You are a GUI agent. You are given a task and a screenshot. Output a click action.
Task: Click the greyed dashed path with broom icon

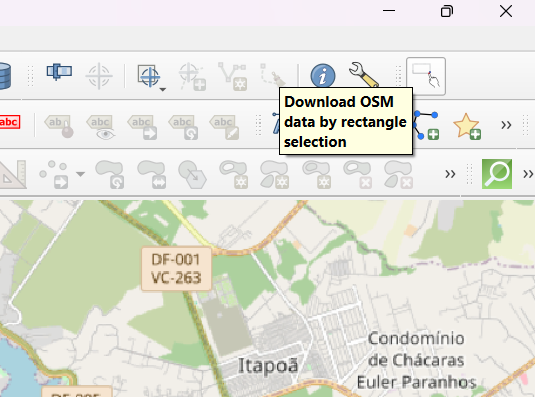pyautogui.click(x=273, y=74)
